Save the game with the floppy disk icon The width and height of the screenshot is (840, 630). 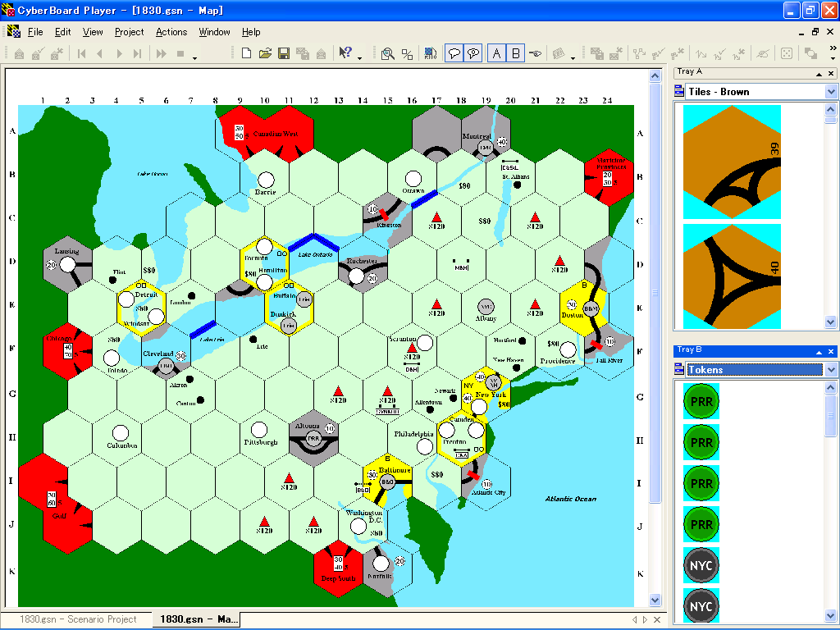tap(284, 53)
